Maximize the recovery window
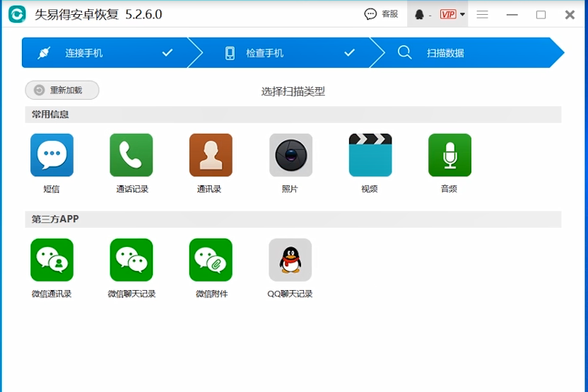 point(541,15)
